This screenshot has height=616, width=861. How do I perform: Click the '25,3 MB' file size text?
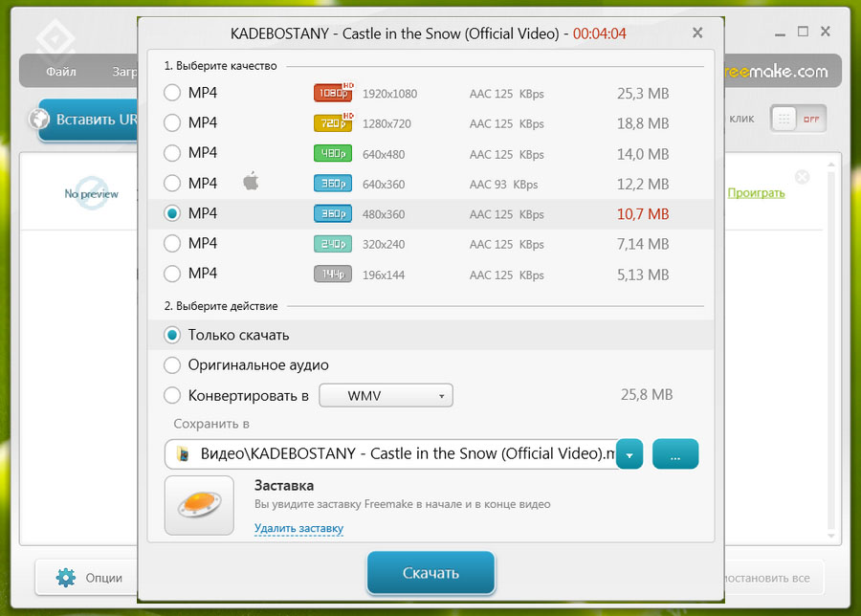coord(643,94)
